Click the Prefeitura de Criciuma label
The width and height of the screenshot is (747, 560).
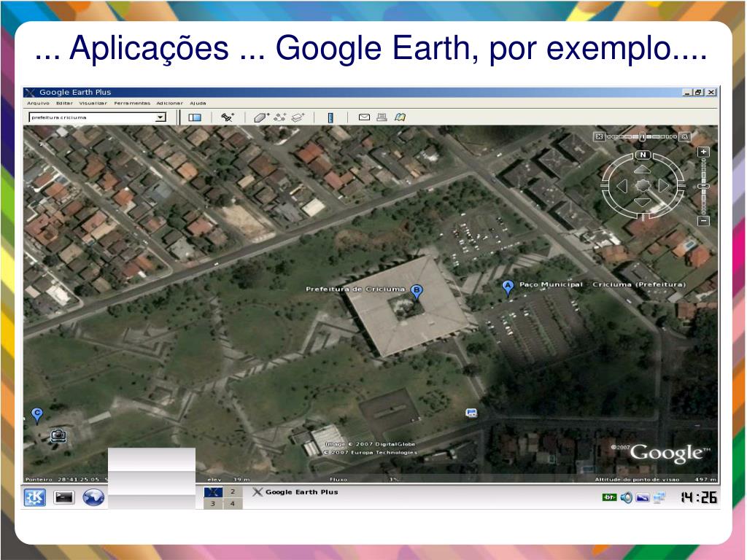355,289
